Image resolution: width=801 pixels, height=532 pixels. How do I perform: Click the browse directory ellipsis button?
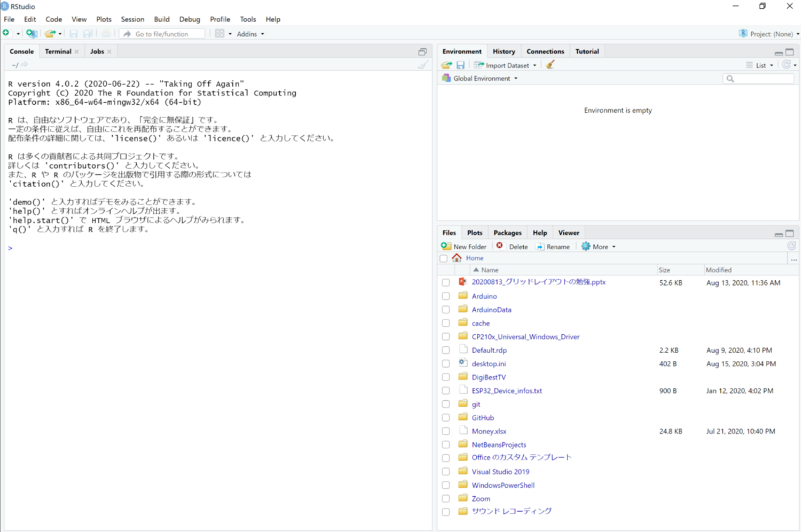(x=794, y=259)
